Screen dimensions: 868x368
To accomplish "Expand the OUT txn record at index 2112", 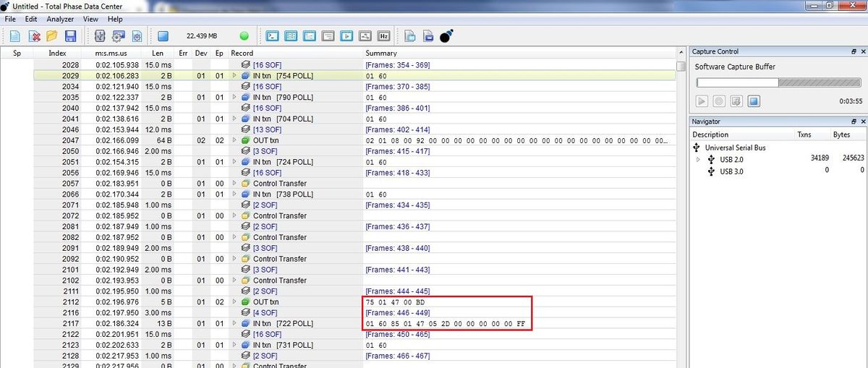I will click(x=235, y=301).
